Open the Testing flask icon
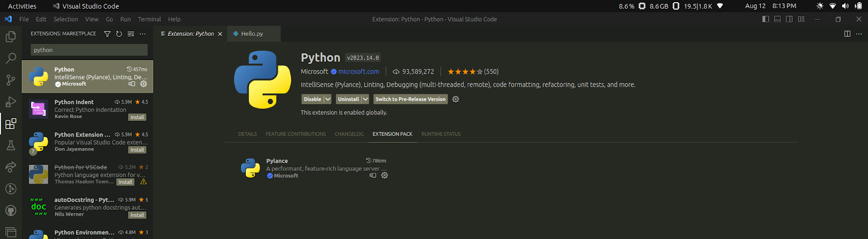868x239 pixels. coord(10,145)
